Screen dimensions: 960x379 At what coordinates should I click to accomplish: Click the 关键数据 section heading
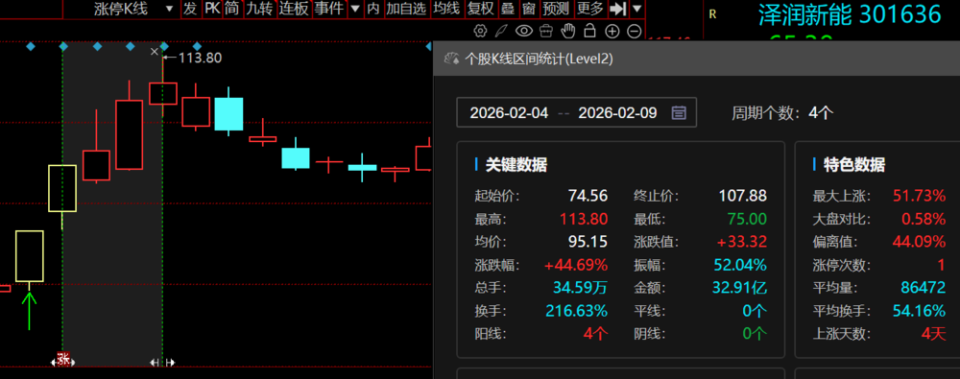click(516, 165)
